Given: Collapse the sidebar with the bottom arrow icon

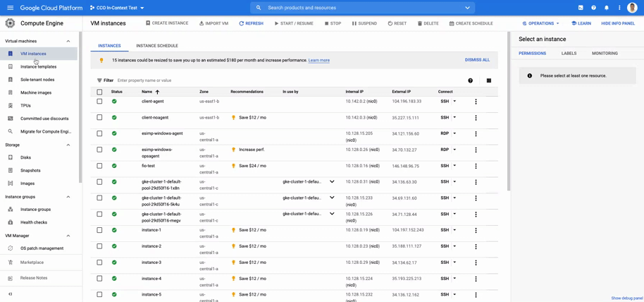Looking at the screenshot, I should point(11,294).
